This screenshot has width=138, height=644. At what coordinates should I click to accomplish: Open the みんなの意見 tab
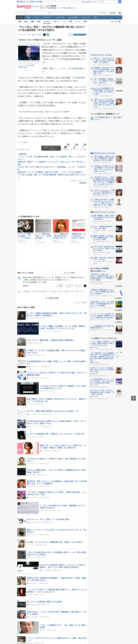coord(73,17)
